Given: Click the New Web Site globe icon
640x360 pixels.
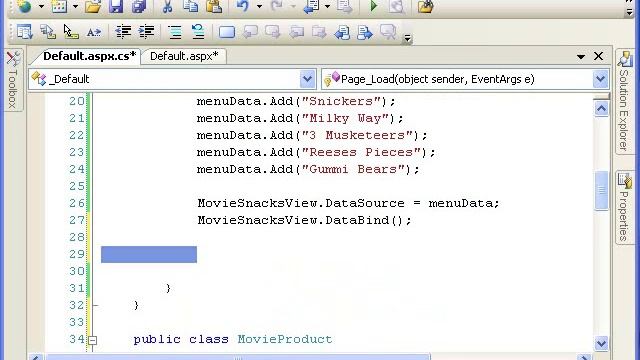Looking at the screenshot, I should point(24,7).
